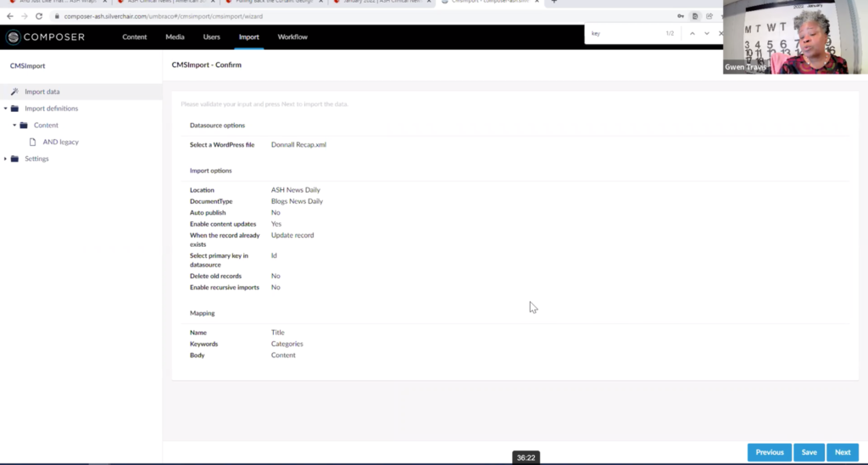Screen dimensions: 868x465
Task: Expand the Settings folder node
Action: point(6,159)
